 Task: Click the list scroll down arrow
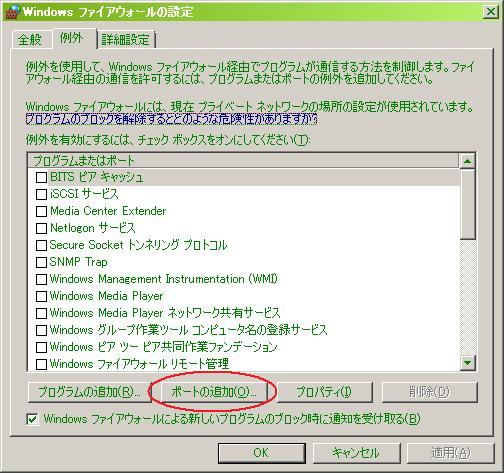(x=467, y=363)
